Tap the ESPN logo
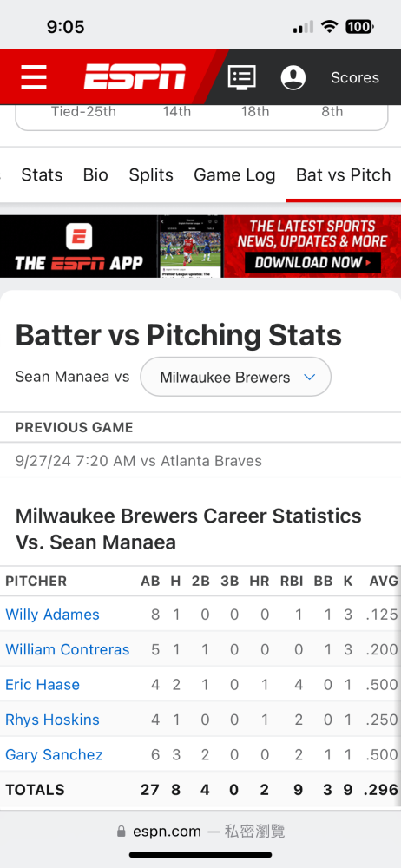This screenshot has width=401, height=868. click(135, 77)
